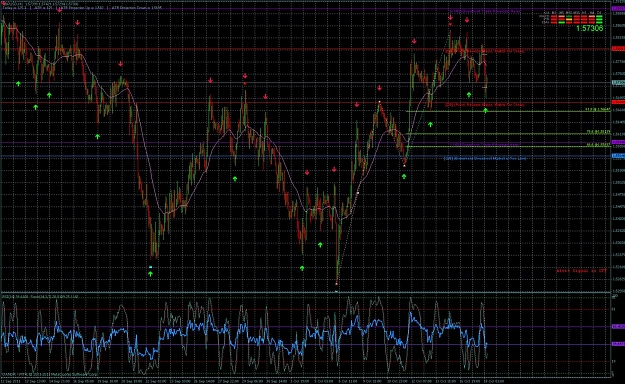Click the chart symbol and OHLC header text
The height and width of the screenshot is (384, 625).
40,3
